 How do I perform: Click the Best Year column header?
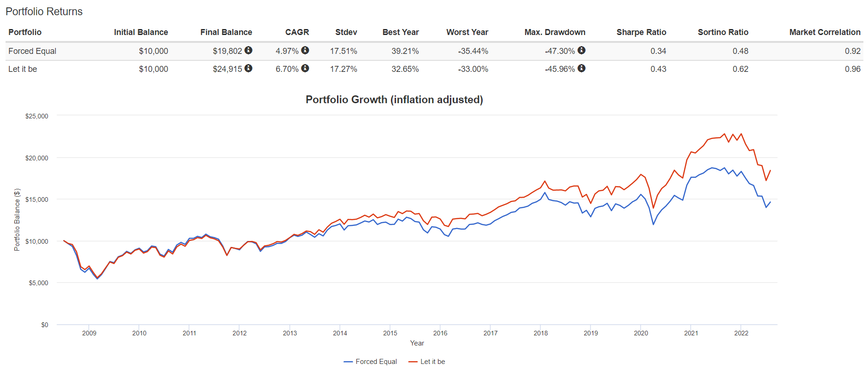400,32
